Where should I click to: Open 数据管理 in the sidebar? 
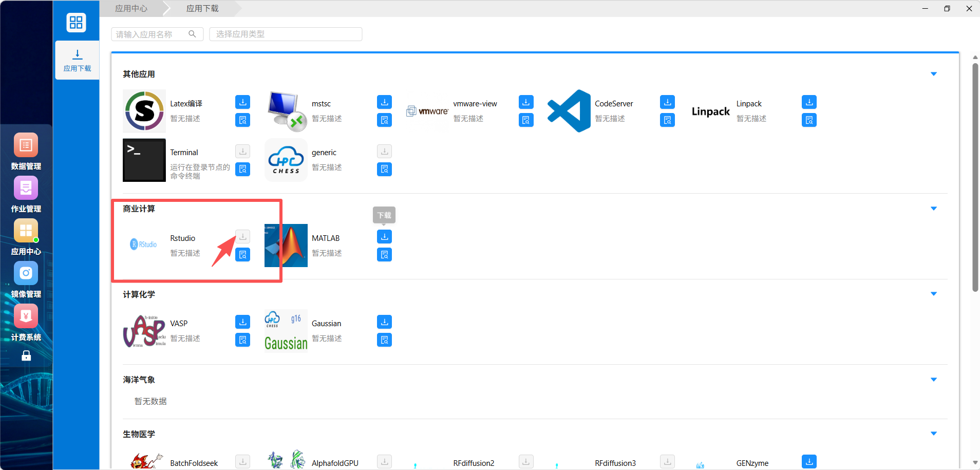tap(26, 152)
